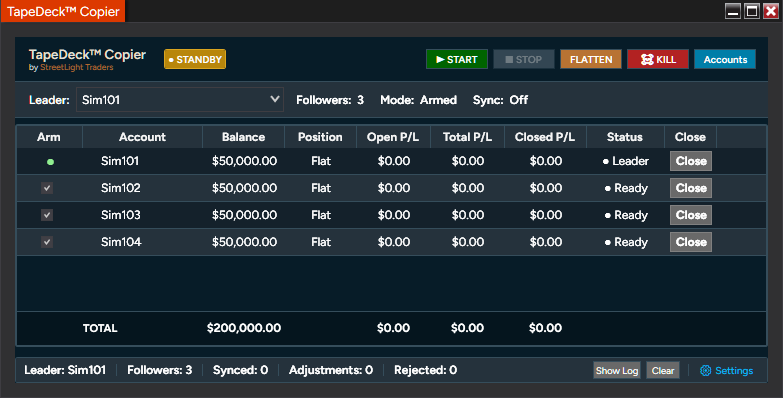This screenshot has height=398, width=783.
Task: Click the Settings gear icon
Action: 705,371
